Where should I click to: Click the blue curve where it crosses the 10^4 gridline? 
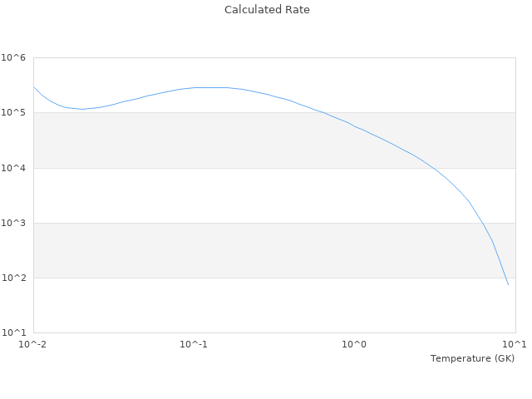click(x=433, y=168)
